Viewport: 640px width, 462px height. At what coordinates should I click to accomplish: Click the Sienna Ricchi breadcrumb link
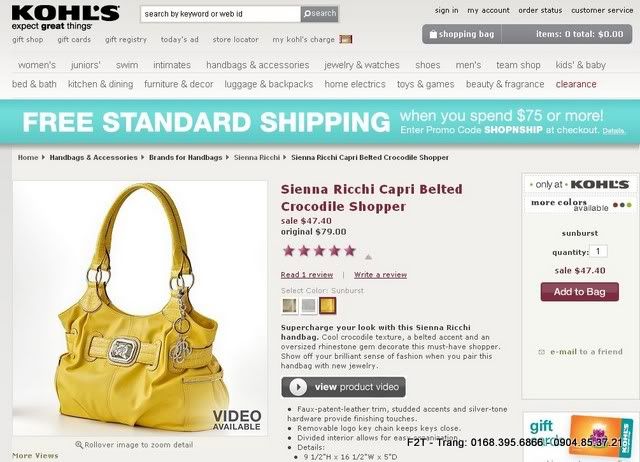point(257,158)
